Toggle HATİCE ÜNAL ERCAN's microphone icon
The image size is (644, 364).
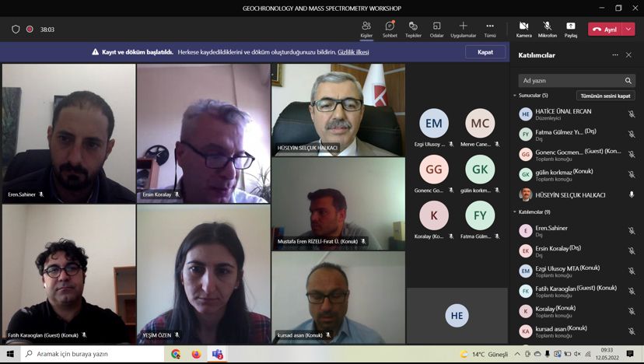click(x=632, y=114)
